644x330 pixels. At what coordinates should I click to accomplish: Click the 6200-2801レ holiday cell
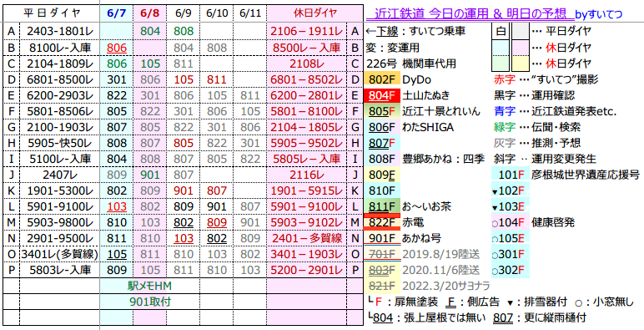pos(307,95)
